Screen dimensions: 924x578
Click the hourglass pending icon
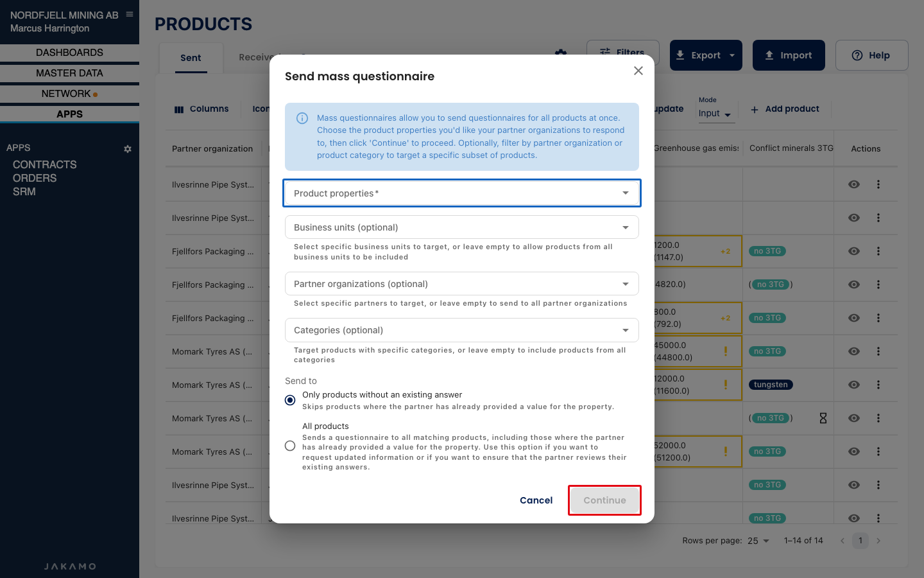coord(823,418)
